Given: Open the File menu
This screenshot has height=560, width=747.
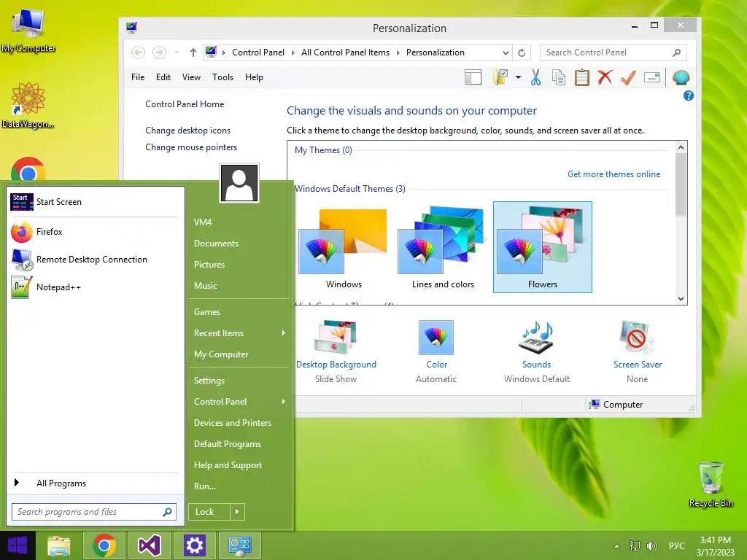Looking at the screenshot, I should coord(138,77).
